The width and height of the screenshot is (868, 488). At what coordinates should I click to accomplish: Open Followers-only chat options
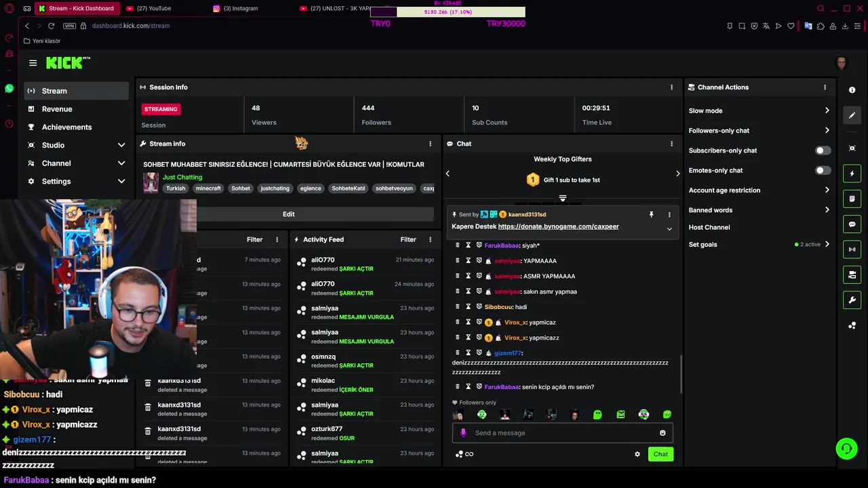(759, 130)
